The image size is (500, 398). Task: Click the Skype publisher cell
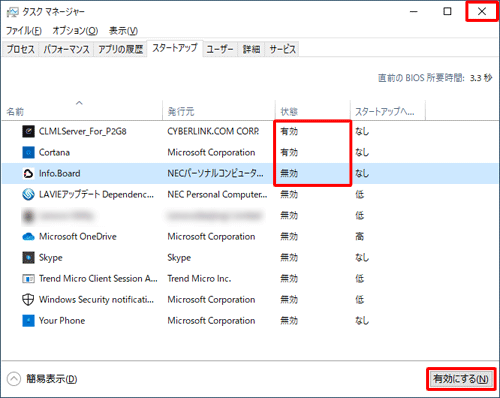pyautogui.click(x=179, y=258)
